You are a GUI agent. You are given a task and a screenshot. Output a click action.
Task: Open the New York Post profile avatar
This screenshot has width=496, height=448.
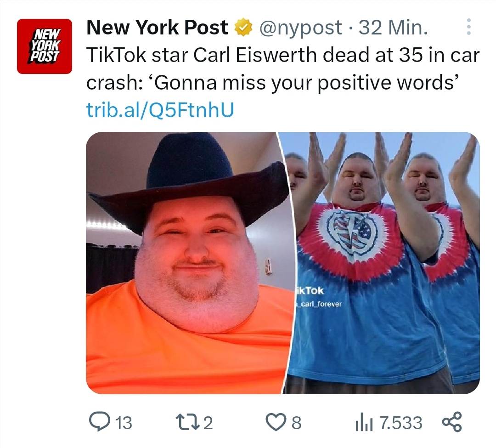click(x=45, y=46)
